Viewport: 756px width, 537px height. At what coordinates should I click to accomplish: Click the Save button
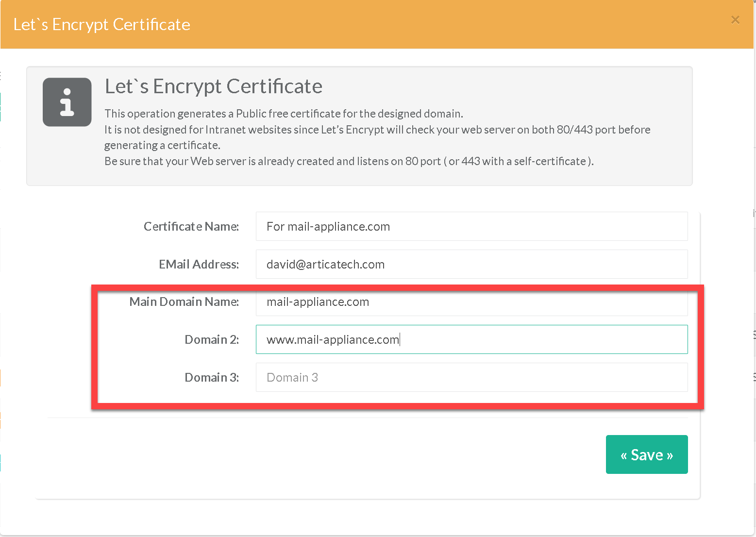(x=646, y=454)
